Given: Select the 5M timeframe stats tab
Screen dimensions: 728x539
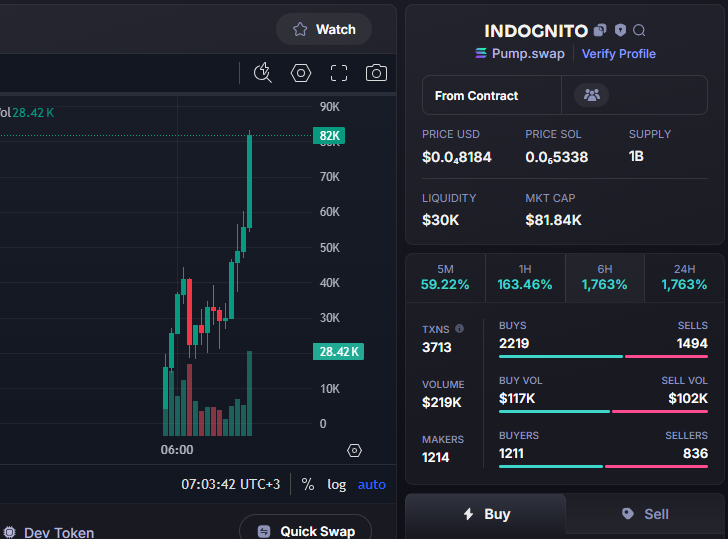Looking at the screenshot, I should (445, 278).
